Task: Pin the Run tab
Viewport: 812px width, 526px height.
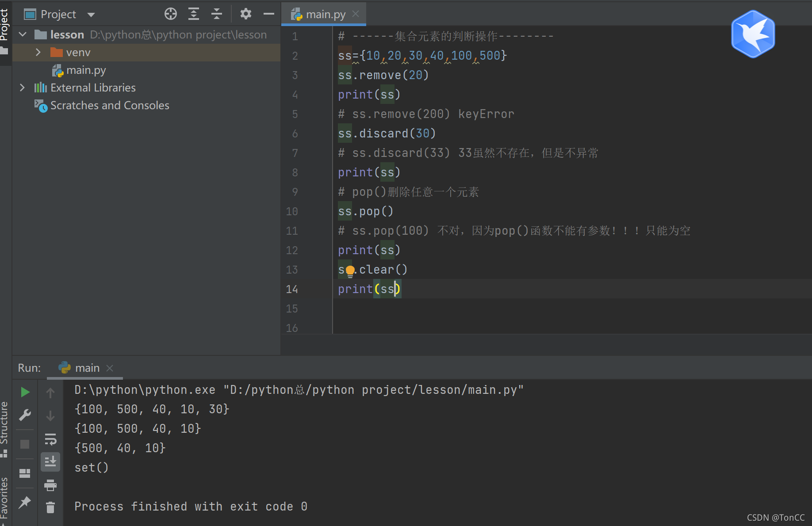Action: pyautogui.click(x=25, y=502)
